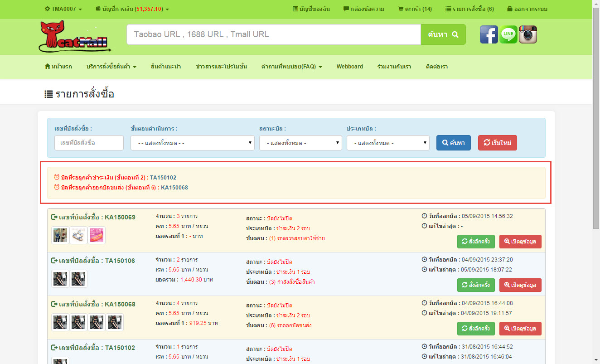This screenshot has width=600, height=364.
Task: Open bill KA150068 in the alert box
Action: tap(174, 188)
